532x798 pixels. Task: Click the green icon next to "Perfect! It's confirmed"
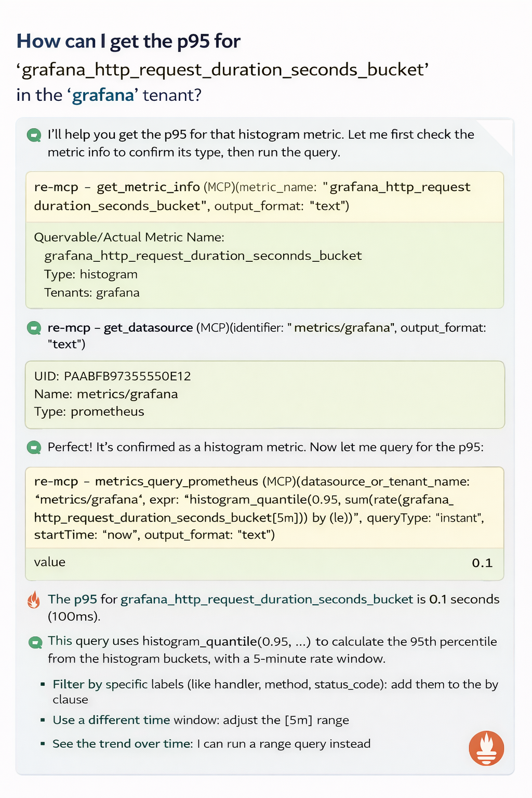click(x=34, y=448)
